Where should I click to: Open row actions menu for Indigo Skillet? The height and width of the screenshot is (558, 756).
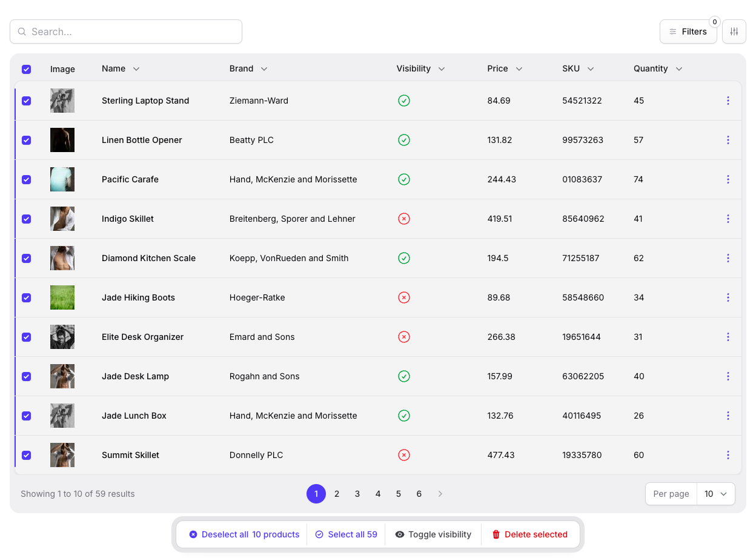click(728, 219)
